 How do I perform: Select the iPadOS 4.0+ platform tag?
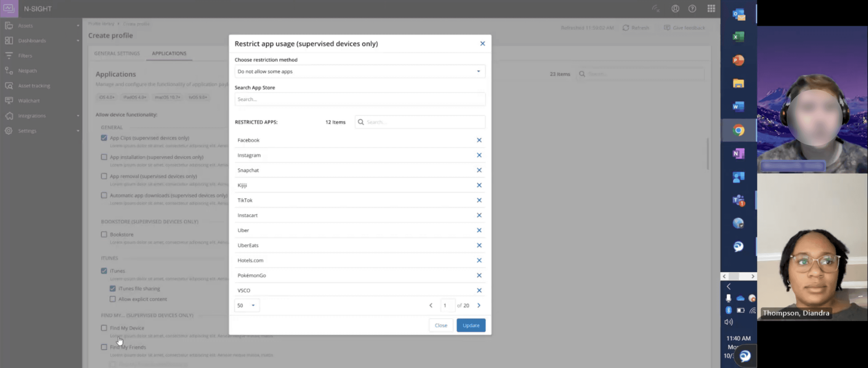coord(135,97)
